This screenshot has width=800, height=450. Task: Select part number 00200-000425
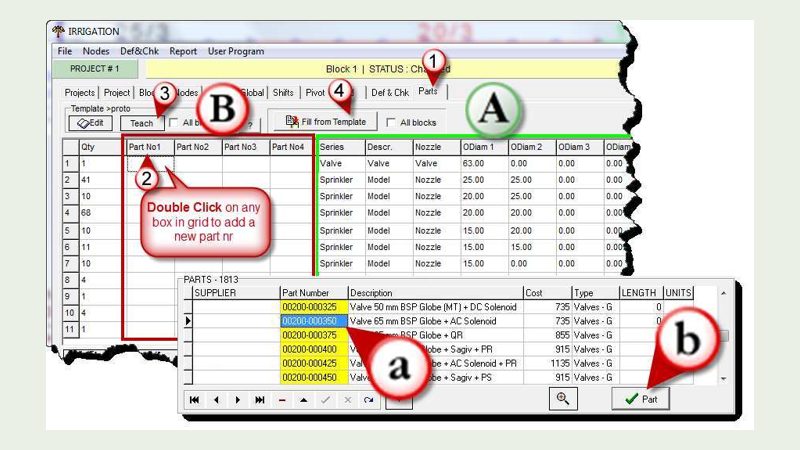pyautogui.click(x=314, y=363)
